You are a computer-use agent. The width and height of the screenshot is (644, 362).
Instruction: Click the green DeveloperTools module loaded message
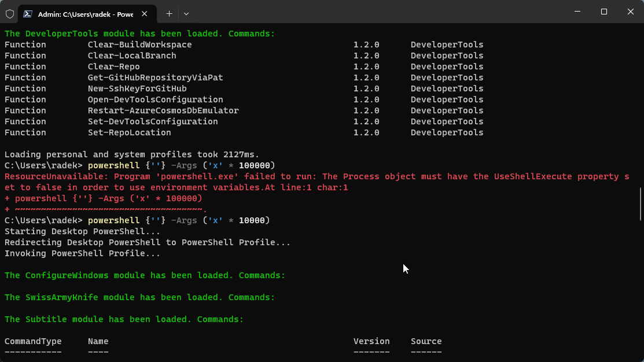click(x=139, y=34)
